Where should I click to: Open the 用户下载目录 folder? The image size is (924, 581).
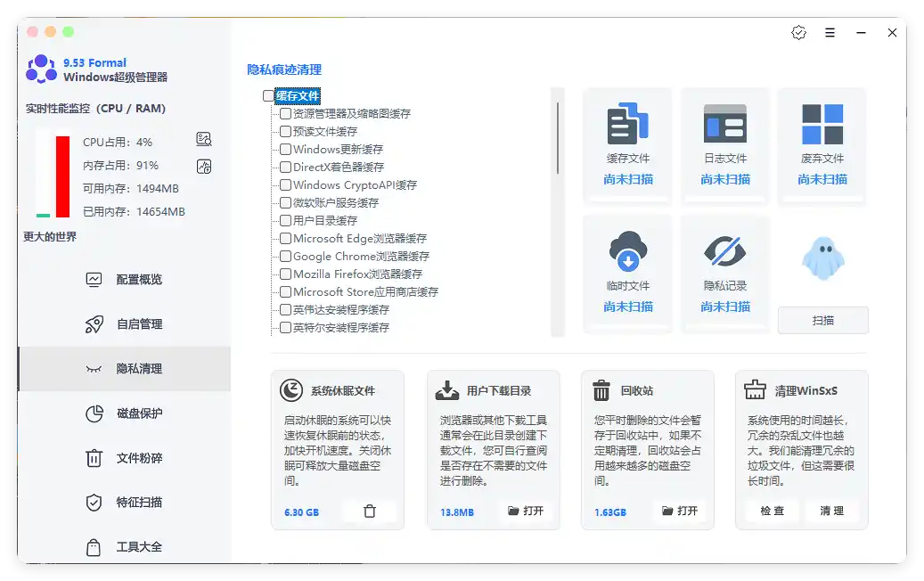[x=526, y=511]
